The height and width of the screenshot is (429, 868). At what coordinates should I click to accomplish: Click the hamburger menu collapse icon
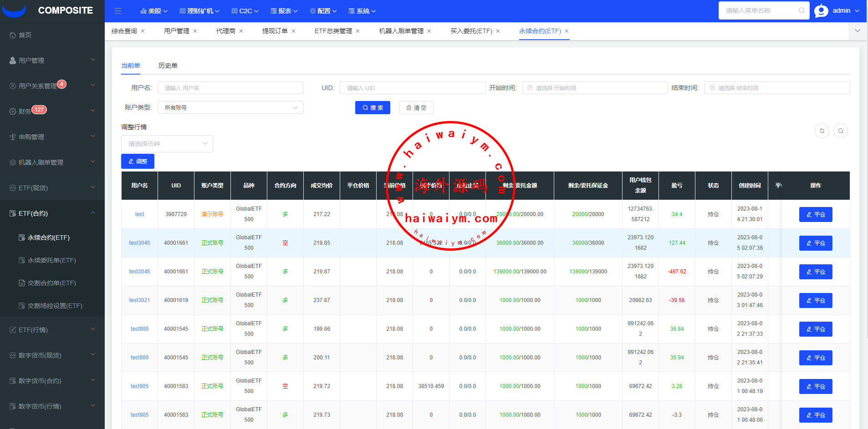click(118, 11)
